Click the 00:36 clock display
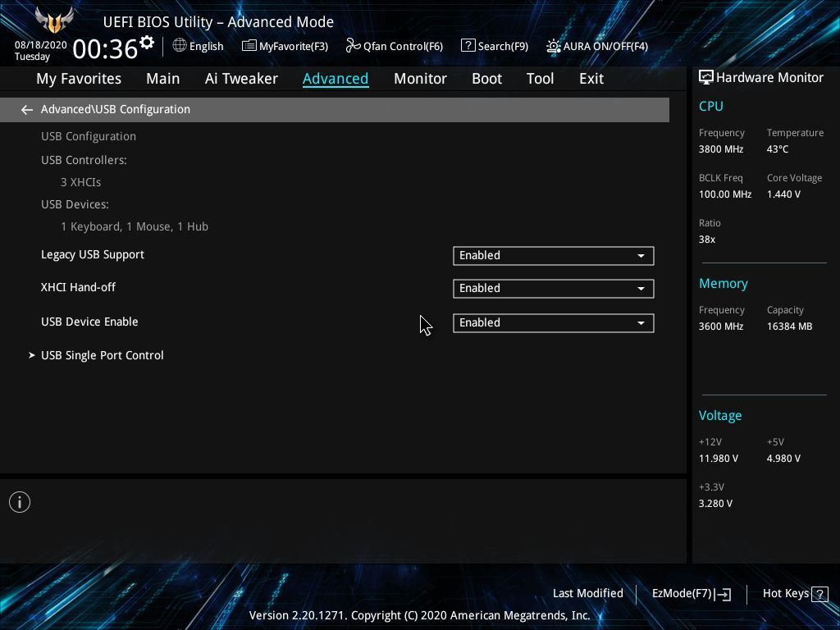Image resolution: width=840 pixels, height=630 pixels. [x=105, y=48]
